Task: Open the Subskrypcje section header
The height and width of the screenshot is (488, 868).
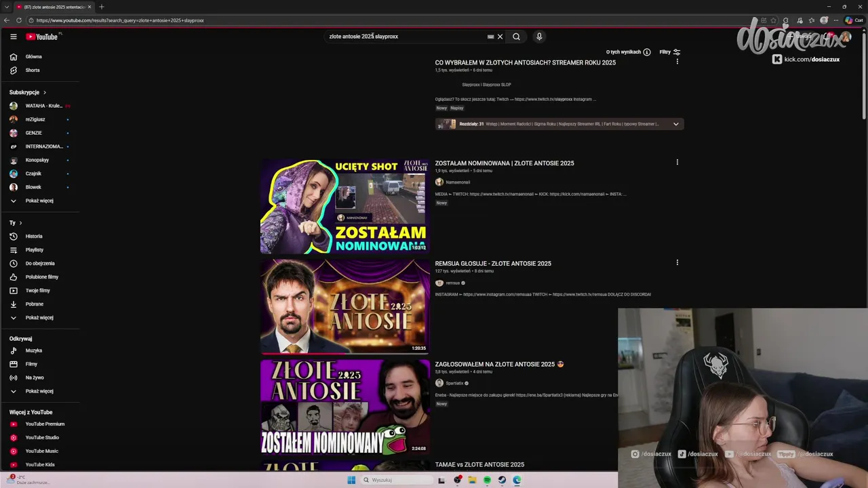Action: coord(28,92)
